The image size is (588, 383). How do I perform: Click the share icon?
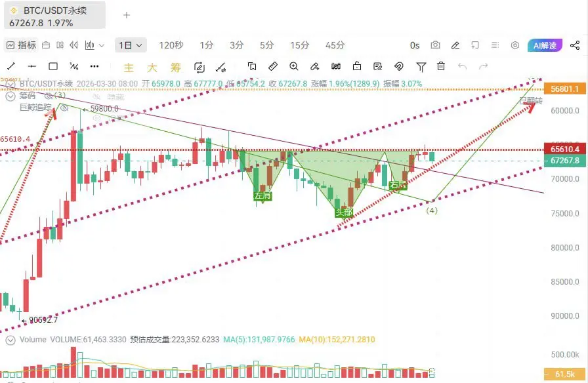[x=574, y=45]
